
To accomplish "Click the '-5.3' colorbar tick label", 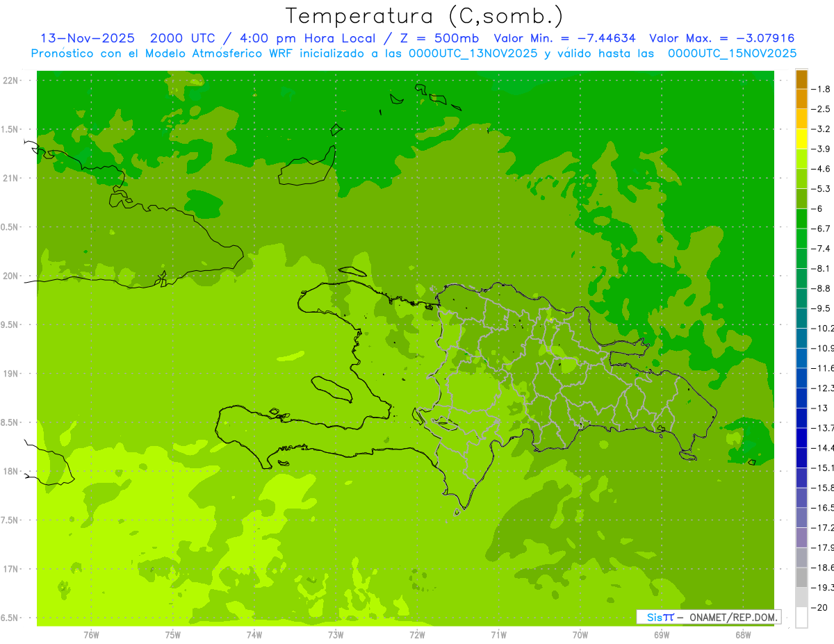I will (x=821, y=189).
